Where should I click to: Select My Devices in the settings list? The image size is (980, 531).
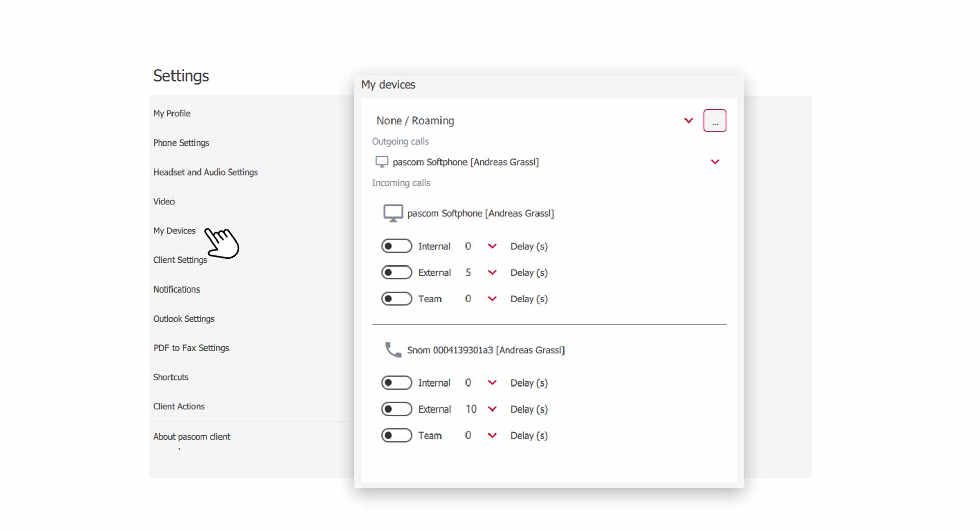174,231
